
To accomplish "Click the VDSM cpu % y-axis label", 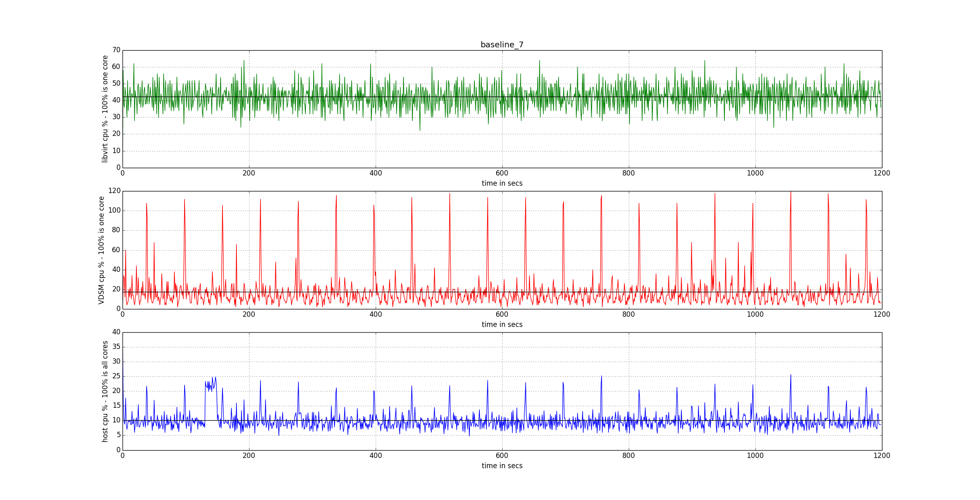I will click(x=101, y=250).
